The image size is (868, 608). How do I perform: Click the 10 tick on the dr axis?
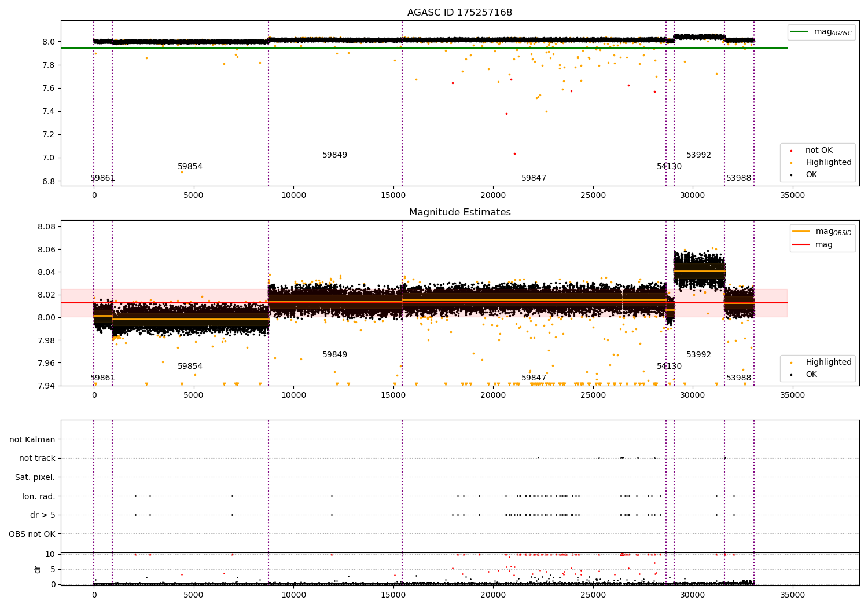tap(50, 554)
